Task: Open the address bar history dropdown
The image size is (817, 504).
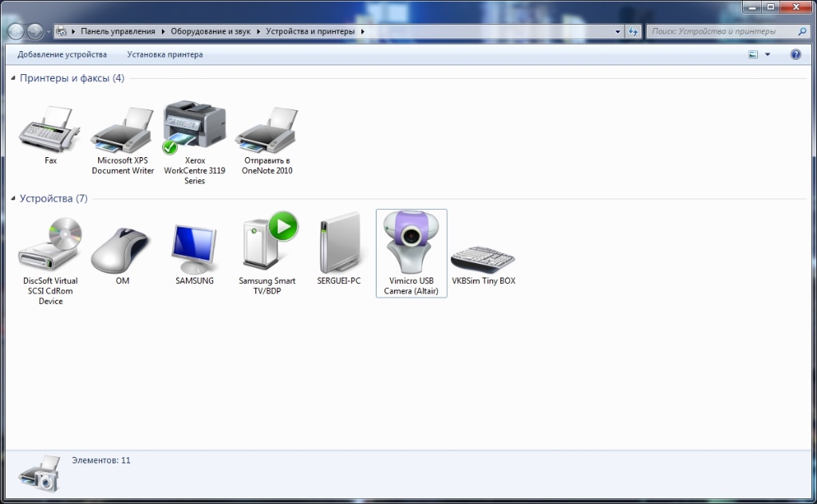Action: 618,31
